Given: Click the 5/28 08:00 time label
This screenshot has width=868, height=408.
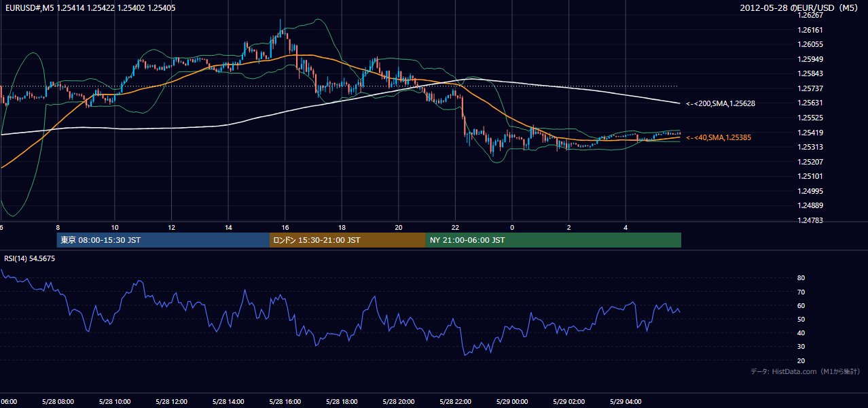Looking at the screenshot, I should [x=58, y=402].
